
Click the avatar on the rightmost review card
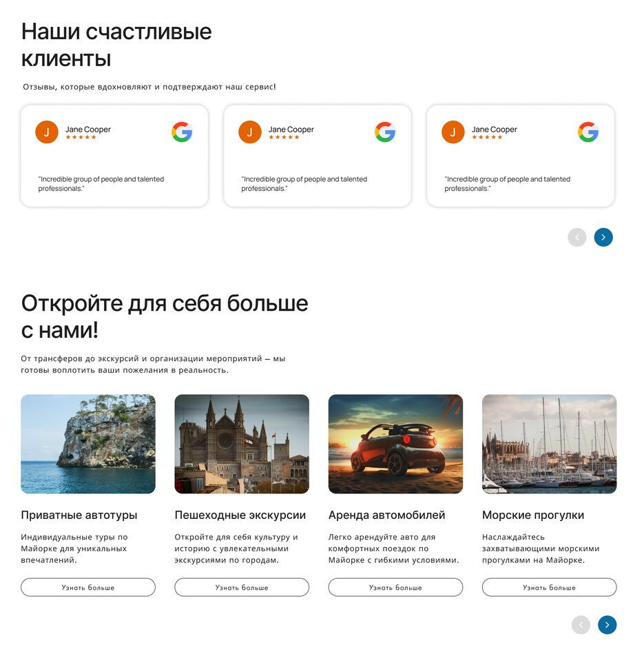453,132
